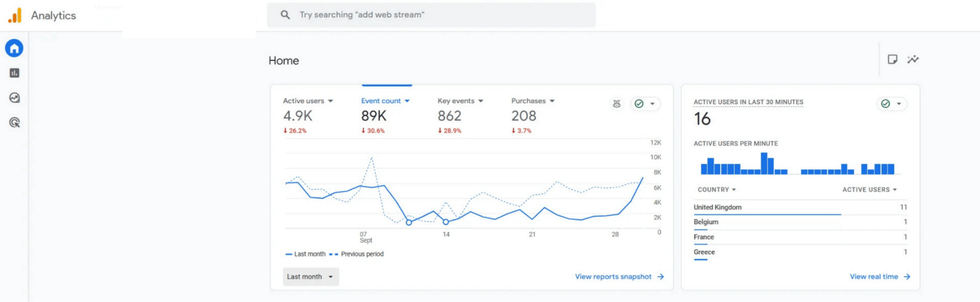Select the 89K Event count tab

click(x=386, y=115)
